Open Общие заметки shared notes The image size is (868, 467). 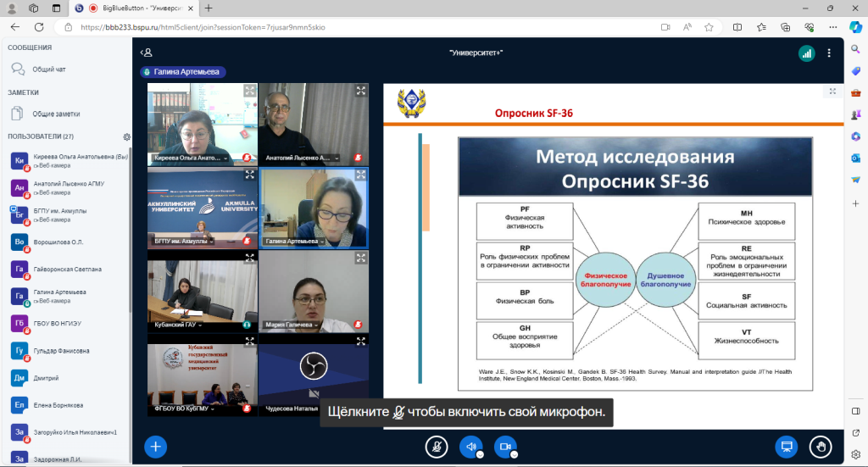(x=56, y=114)
